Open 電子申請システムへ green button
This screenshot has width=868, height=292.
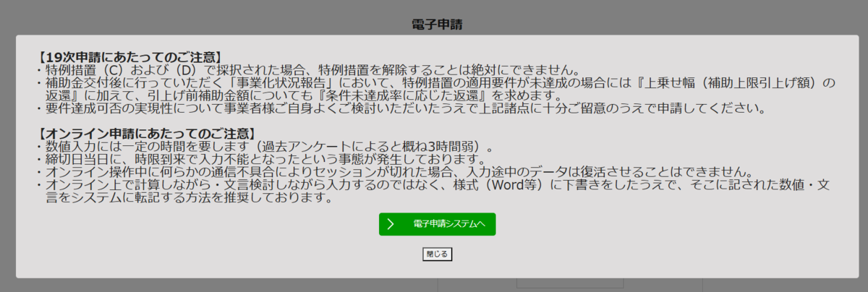437,224
